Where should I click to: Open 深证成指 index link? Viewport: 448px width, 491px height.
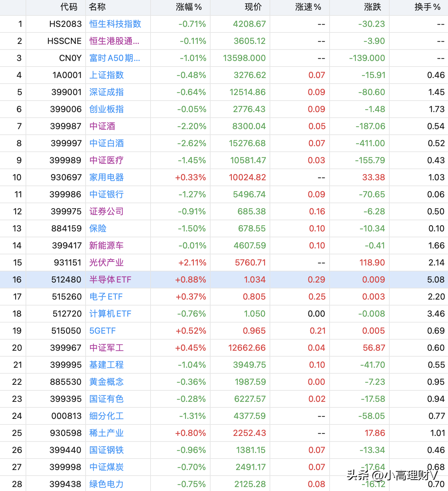tap(107, 92)
